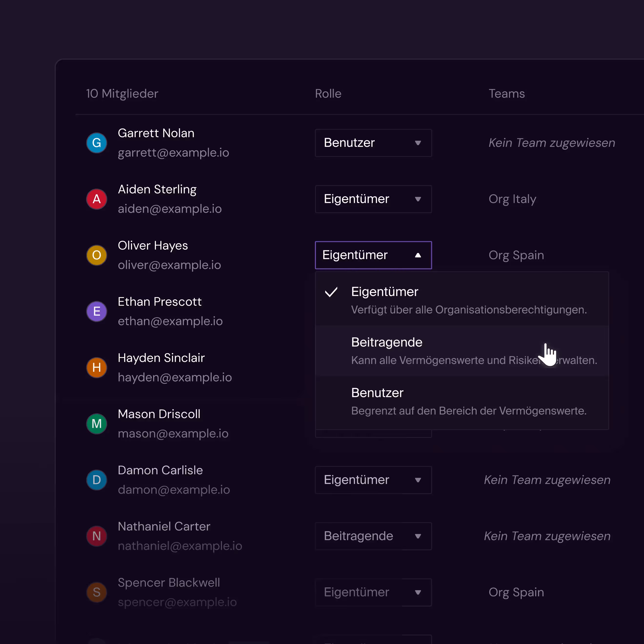The width and height of the screenshot is (644, 644).
Task: Click Damon Carlisle's blue D avatar
Action: click(x=97, y=480)
